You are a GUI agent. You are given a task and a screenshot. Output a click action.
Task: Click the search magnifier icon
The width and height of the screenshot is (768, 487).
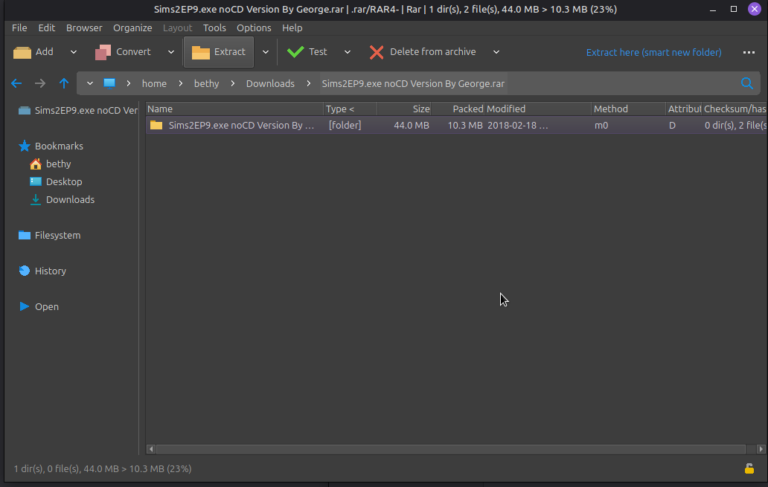pos(746,84)
